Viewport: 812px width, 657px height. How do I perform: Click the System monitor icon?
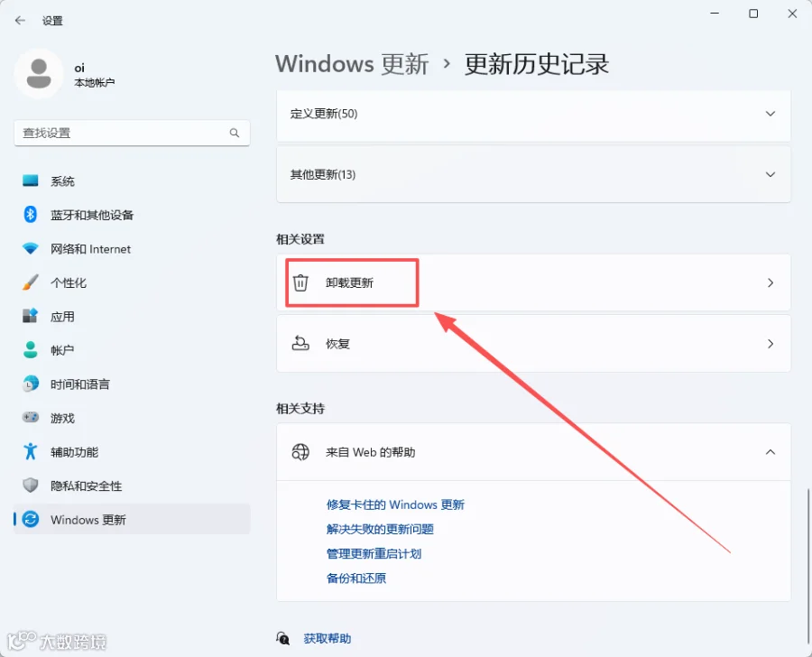click(x=31, y=180)
